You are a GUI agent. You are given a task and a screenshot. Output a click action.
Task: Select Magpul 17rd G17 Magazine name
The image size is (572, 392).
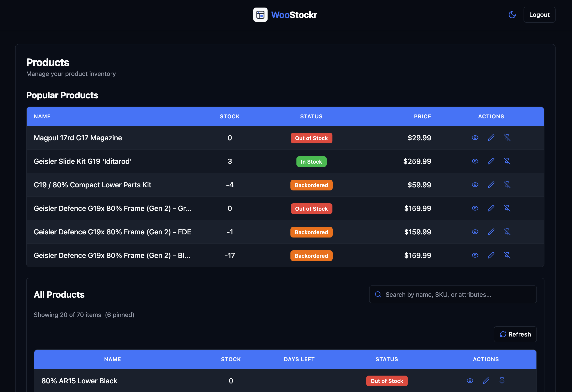(x=78, y=138)
